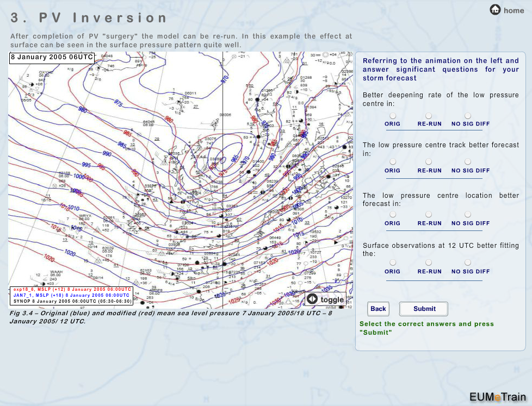This screenshot has height=406, width=532.
Task: Open the home link text
Action: click(514, 10)
